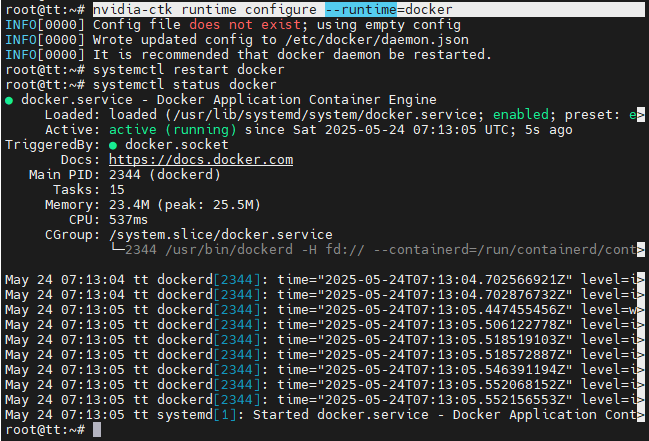Viewport: 649px width, 441px height.
Task: Click 'It is recommended that docker daemon be restarted'
Action: (292, 55)
